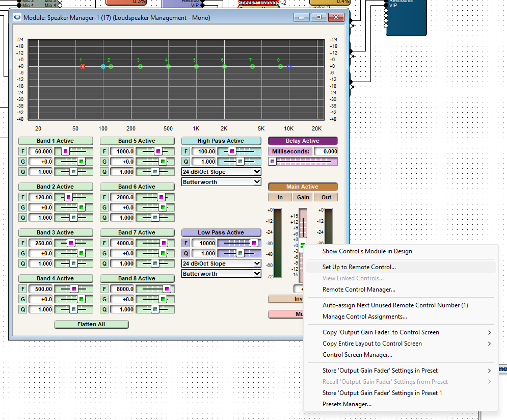
Task: Click the Band 2 frequency slider handle
Action: point(68,197)
